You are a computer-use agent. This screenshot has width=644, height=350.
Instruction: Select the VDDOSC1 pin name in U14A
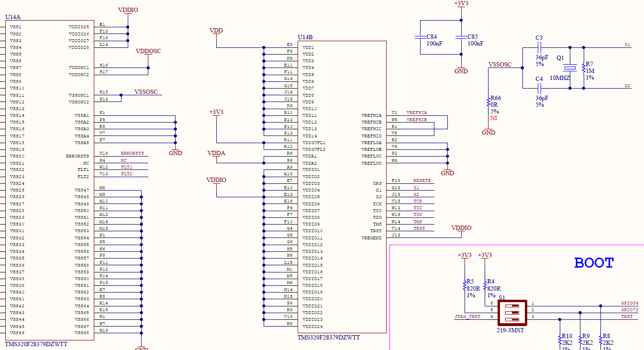(x=79, y=68)
